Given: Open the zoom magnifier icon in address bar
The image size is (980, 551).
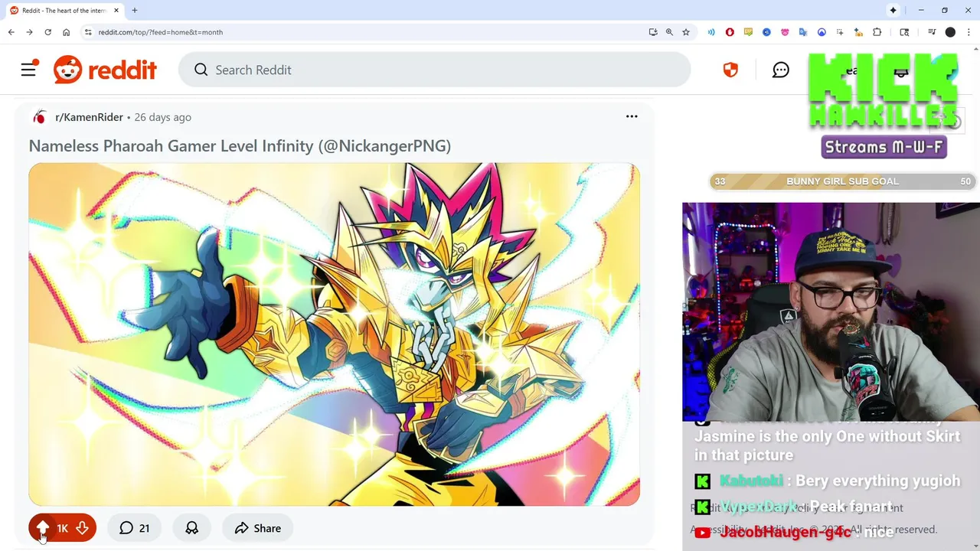Looking at the screenshot, I should coord(669,32).
